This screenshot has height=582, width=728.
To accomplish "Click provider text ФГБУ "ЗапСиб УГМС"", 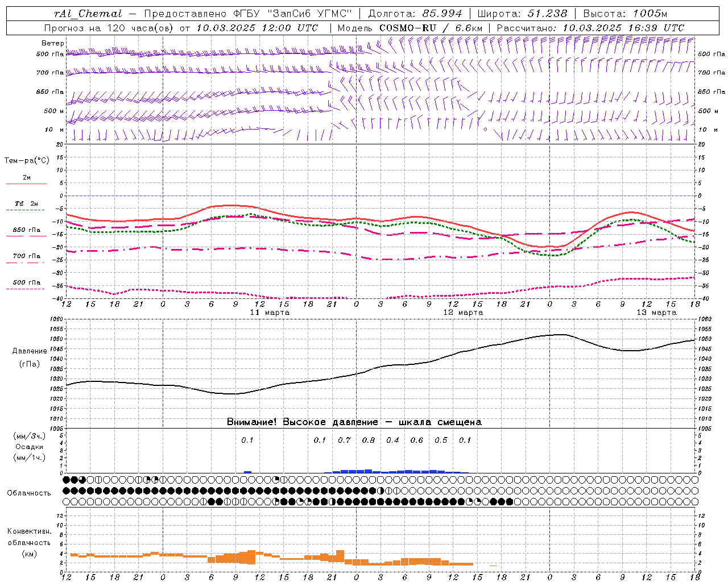I will (x=292, y=14).
